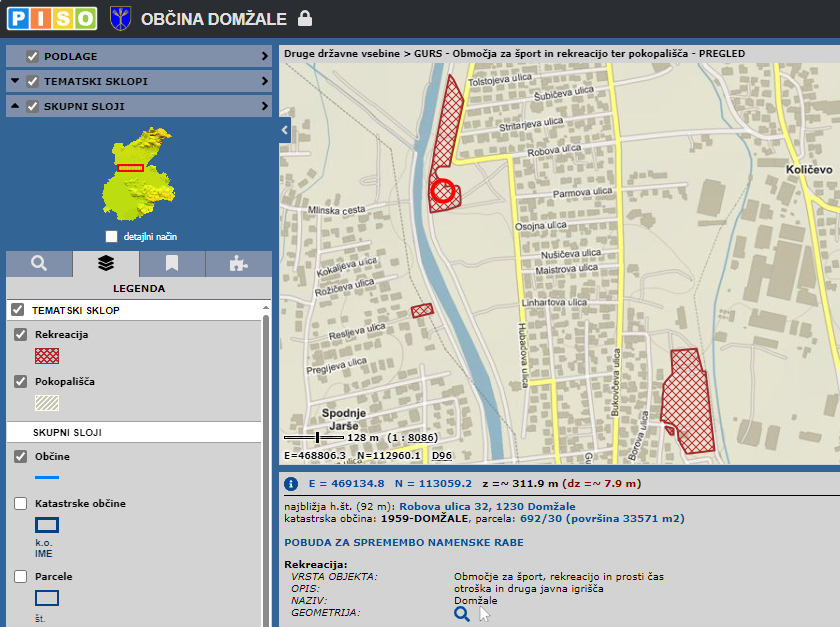Click the Rekreacija red hatch swatch
This screenshot has height=627, width=840.
47,355
